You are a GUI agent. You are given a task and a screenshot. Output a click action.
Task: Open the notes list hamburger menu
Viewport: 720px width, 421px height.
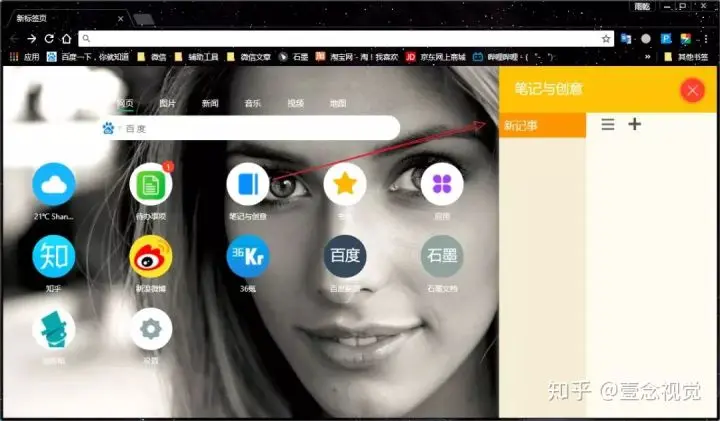pyautogui.click(x=608, y=124)
